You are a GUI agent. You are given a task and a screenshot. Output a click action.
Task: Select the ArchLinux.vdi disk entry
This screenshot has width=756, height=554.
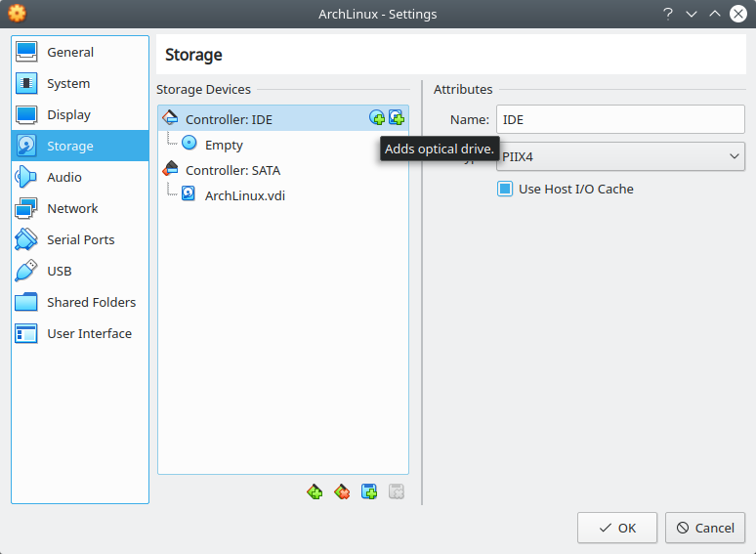coord(283,195)
